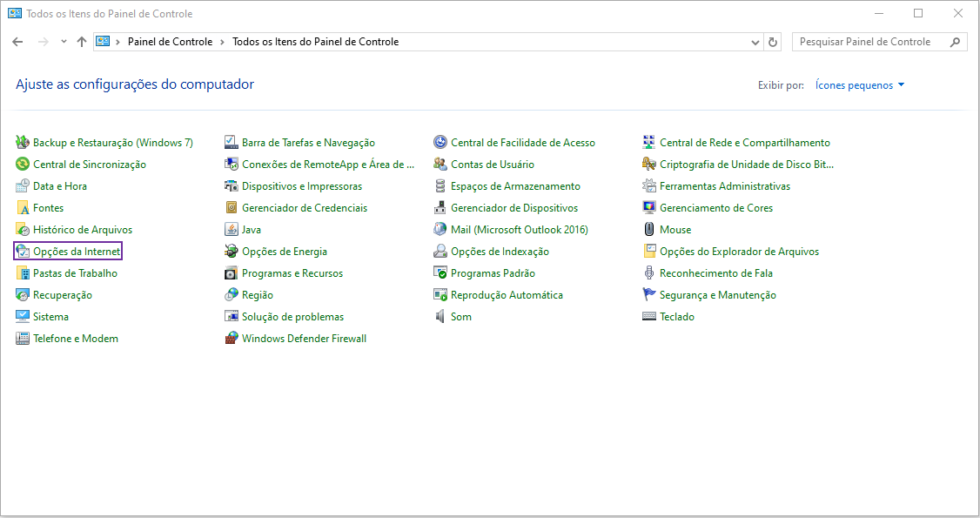Open Reconhecimento de Fala microphone icon
Screen dimensions: 980x518
tap(648, 273)
